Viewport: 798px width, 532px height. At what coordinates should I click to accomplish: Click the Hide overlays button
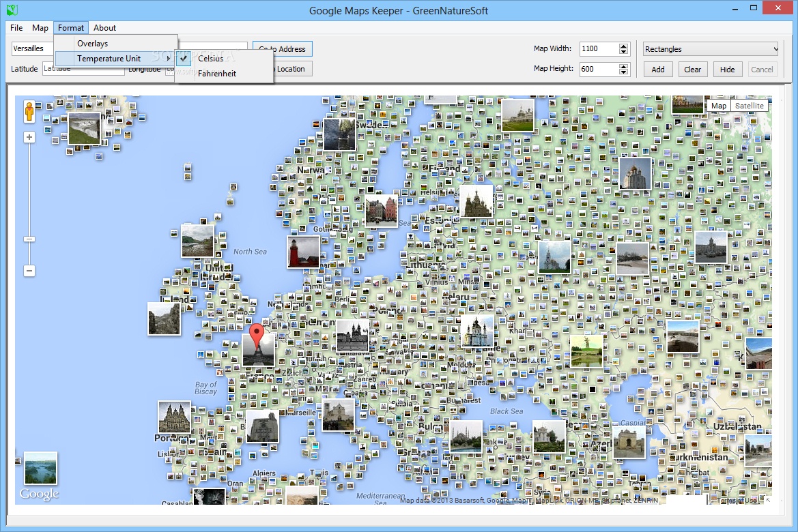[x=727, y=70]
